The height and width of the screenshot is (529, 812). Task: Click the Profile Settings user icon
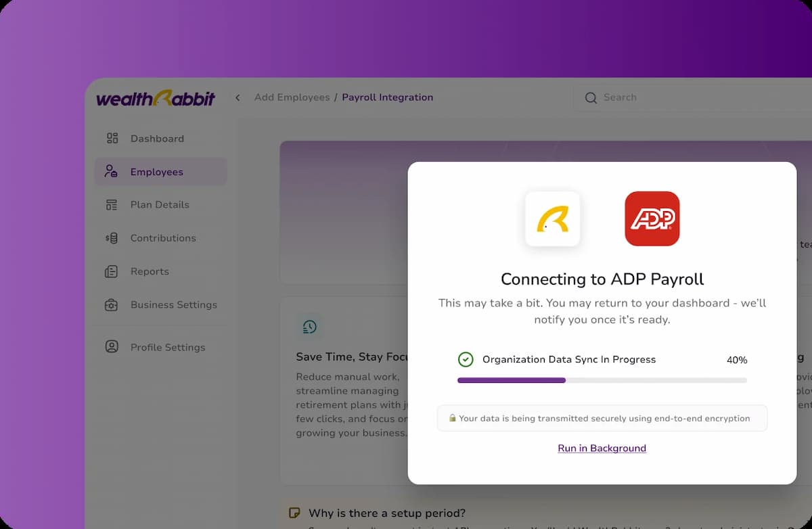(x=112, y=346)
